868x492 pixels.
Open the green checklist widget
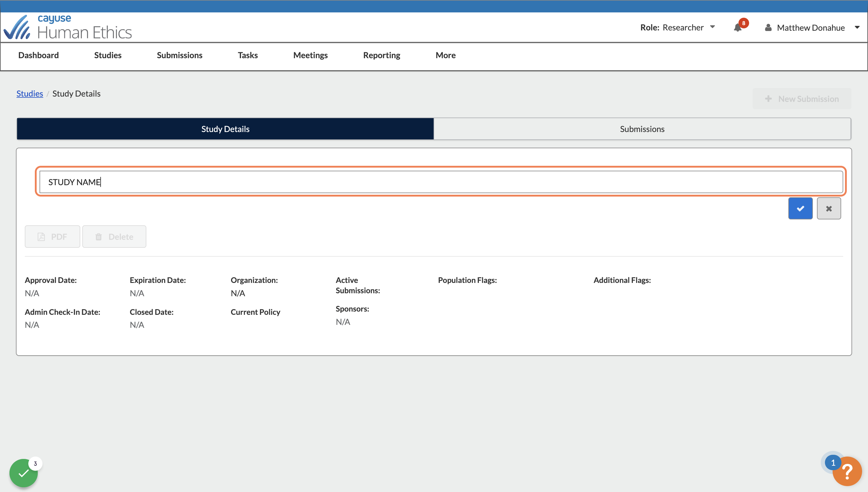tap(23, 473)
